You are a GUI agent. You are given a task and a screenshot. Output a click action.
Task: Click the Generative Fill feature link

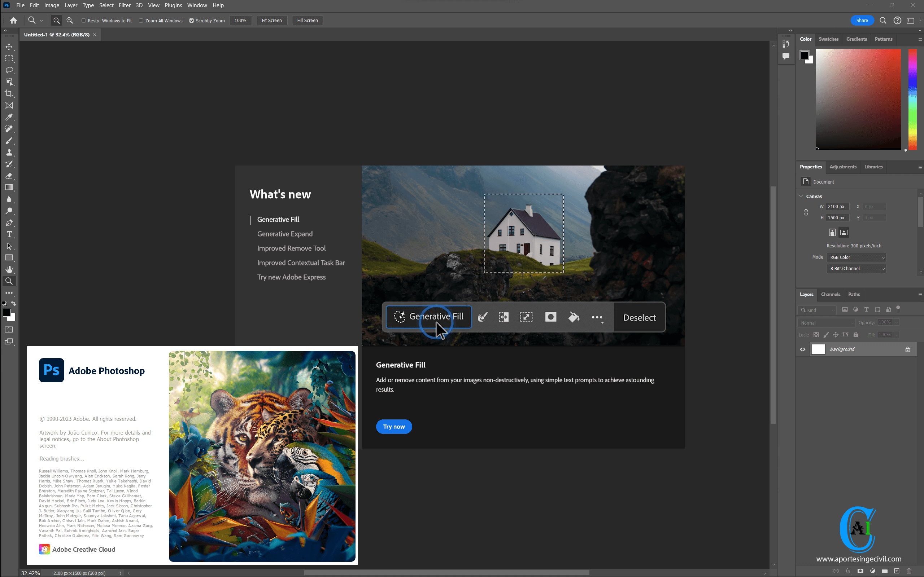pos(278,219)
